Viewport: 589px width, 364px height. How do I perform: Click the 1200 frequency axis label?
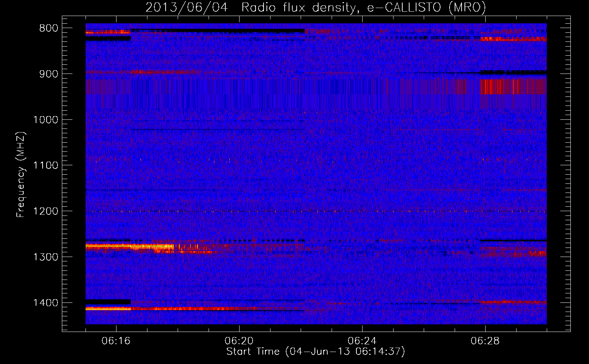[46, 211]
